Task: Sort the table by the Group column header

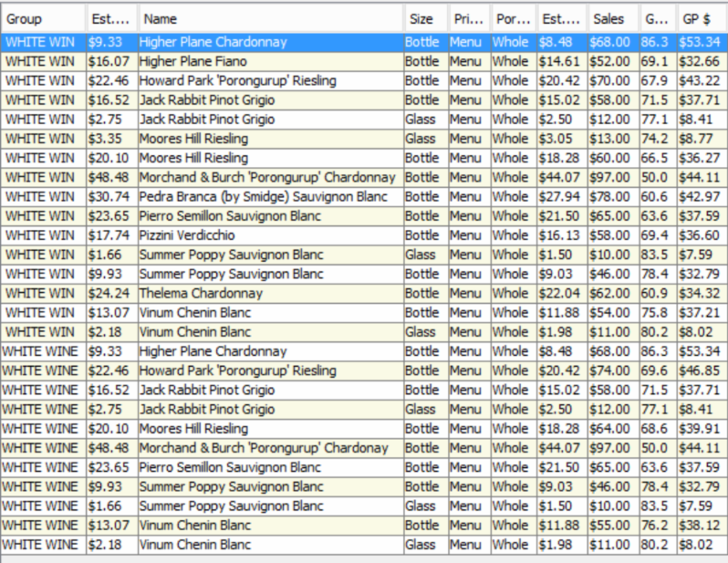Action: (43, 18)
